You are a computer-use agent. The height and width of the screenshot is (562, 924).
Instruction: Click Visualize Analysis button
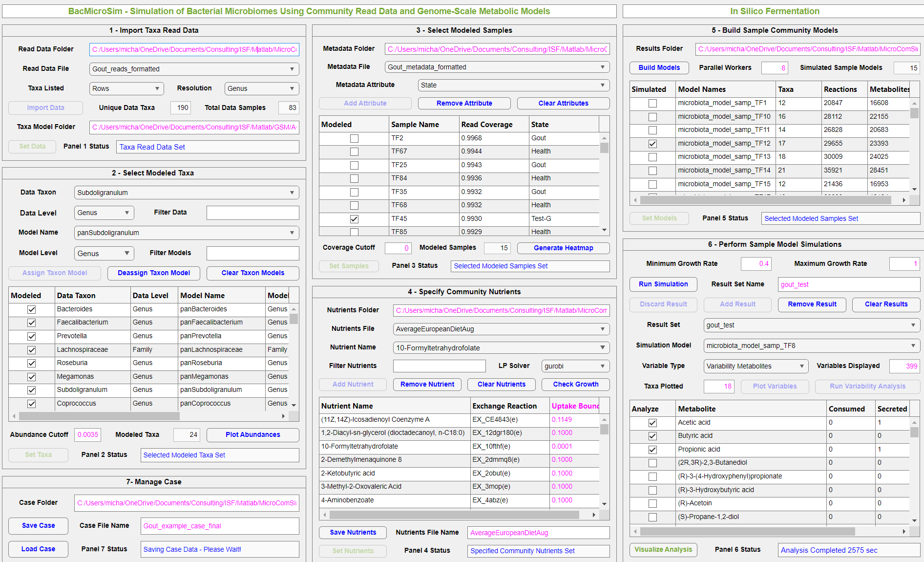[x=663, y=549]
